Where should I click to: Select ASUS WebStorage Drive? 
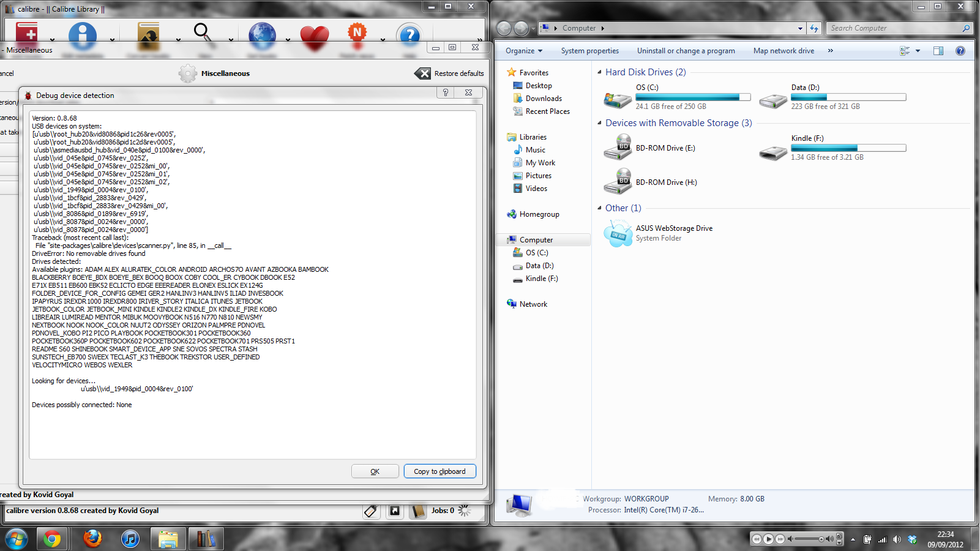658,233
